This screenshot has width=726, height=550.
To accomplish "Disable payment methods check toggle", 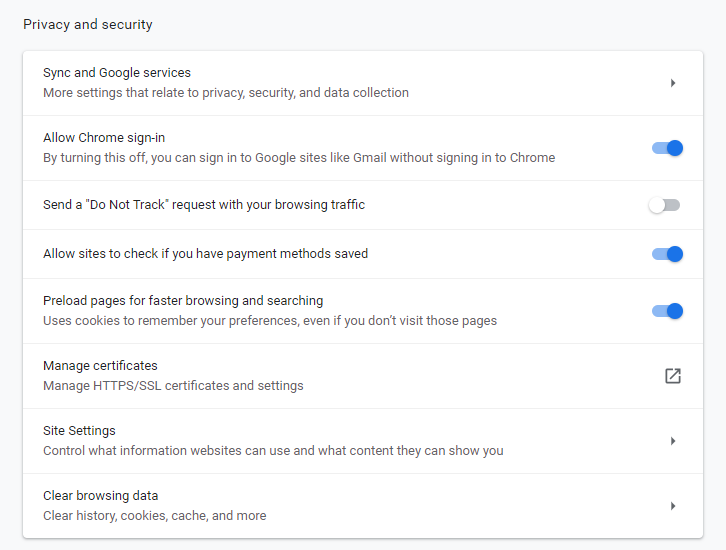I will 666,254.
